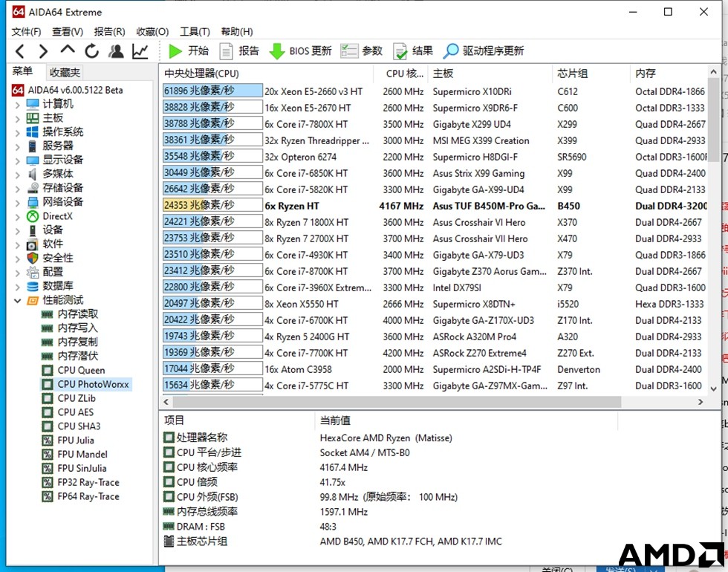The height and width of the screenshot is (572, 728).
Task: Expand the 操作系统 tree node
Action: 18,132
